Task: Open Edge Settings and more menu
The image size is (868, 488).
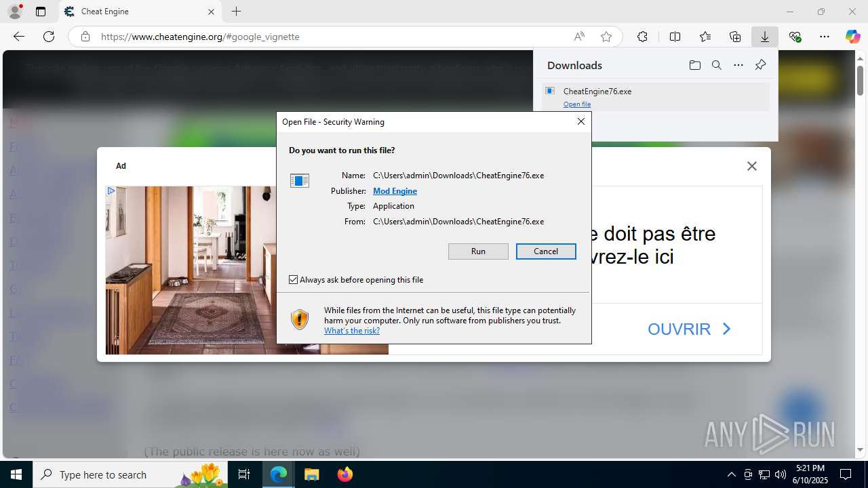Action: 825,37
